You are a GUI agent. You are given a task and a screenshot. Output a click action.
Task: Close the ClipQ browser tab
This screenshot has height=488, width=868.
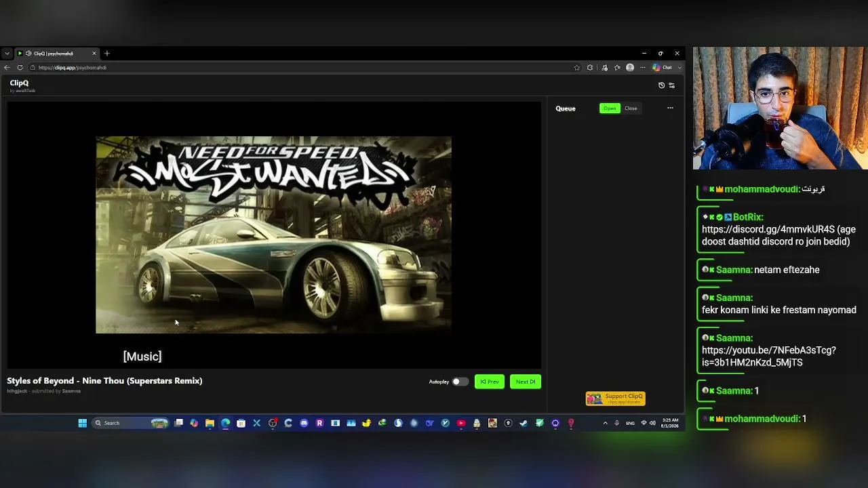[x=94, y=54]
